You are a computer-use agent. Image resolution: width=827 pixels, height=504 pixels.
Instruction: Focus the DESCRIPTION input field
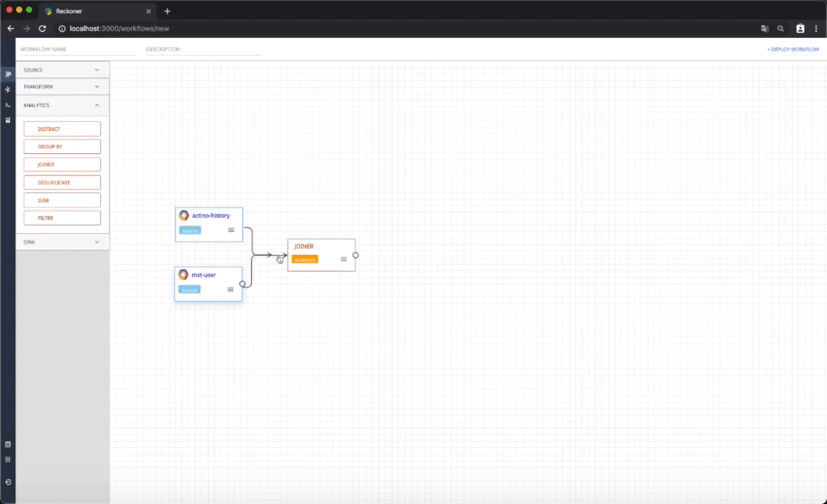[203, 50]
